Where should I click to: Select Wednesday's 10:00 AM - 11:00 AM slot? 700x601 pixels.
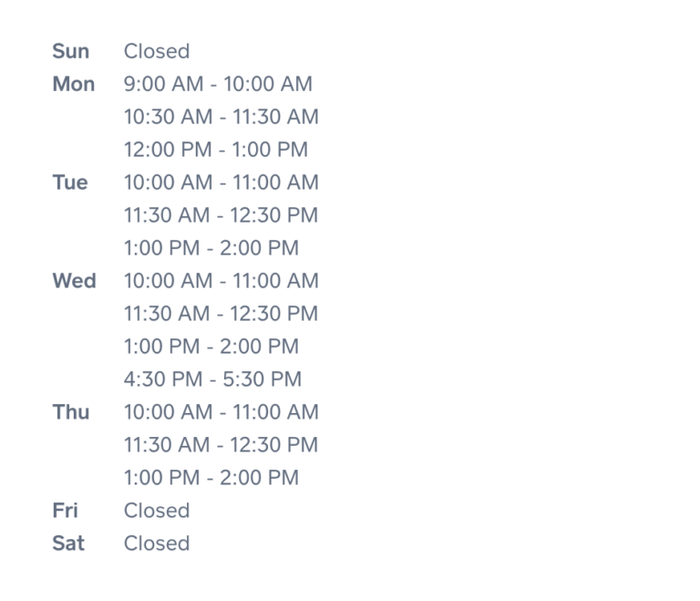pos(221,281)
